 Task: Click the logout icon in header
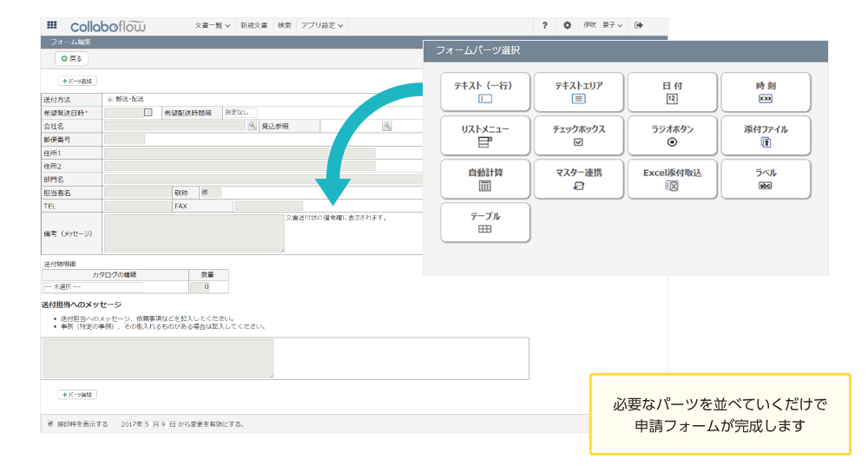pos(639,25)
